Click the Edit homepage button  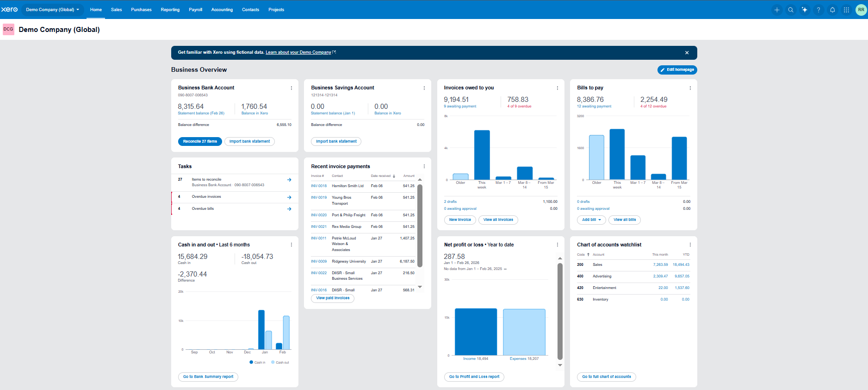coord(677,70)
